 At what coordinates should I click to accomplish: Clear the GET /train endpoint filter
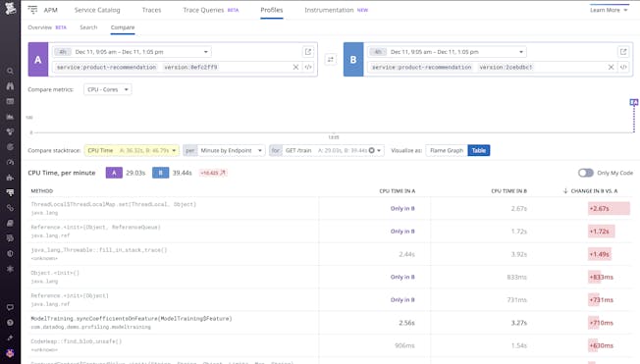371,150
